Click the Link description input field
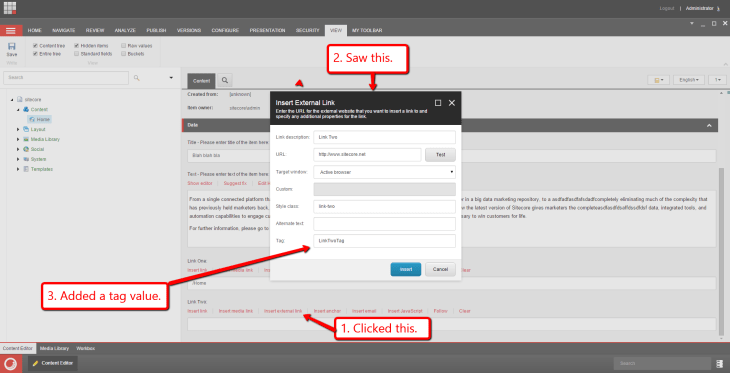The width and height of the screenshot is (730, 373). click(385, 137)
